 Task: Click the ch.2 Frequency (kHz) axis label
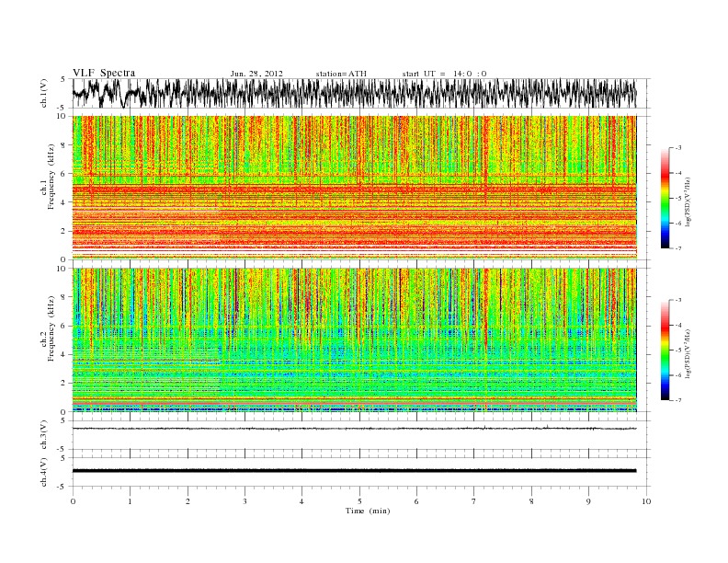[48, 327]
